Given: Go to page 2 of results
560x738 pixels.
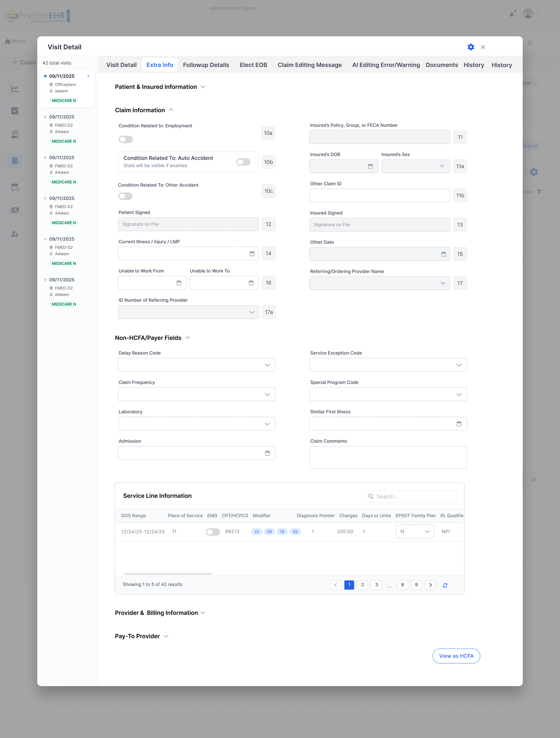Looking at the screenshot, I should (362, 585).
